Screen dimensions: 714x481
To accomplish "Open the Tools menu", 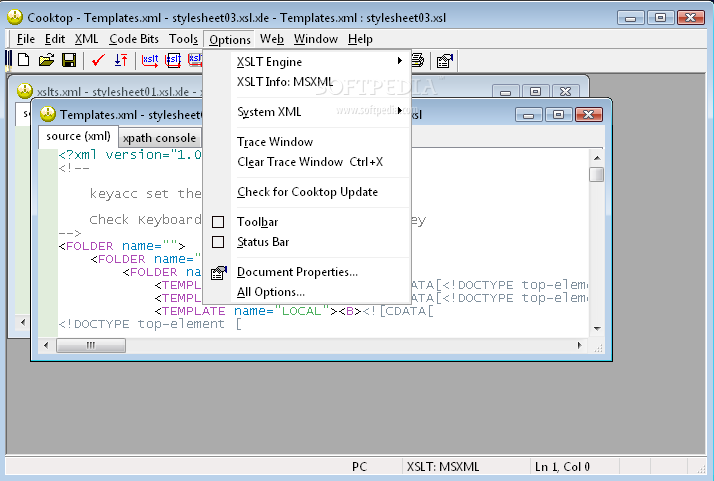I will (x=184, y=39).
